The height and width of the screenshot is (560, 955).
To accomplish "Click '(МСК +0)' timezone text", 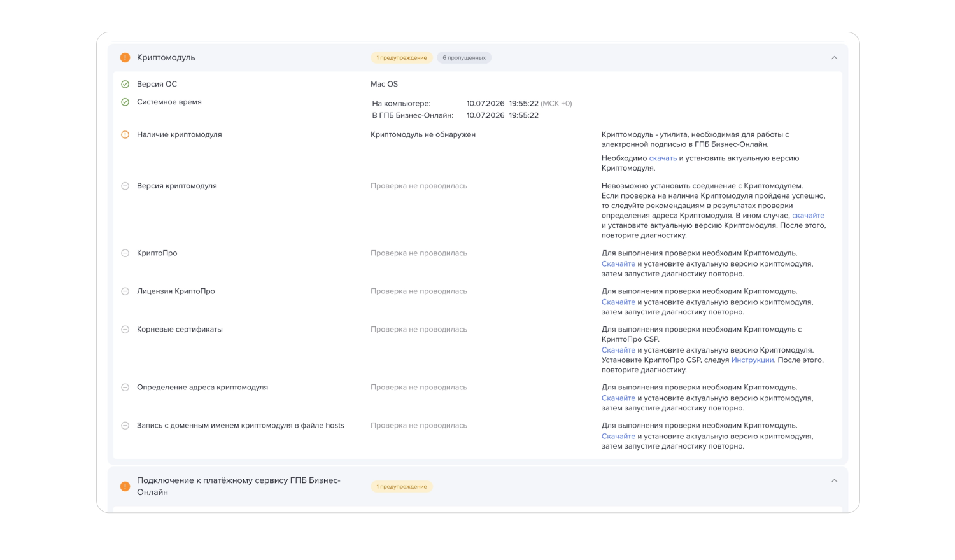I will [x=556, y=104].
